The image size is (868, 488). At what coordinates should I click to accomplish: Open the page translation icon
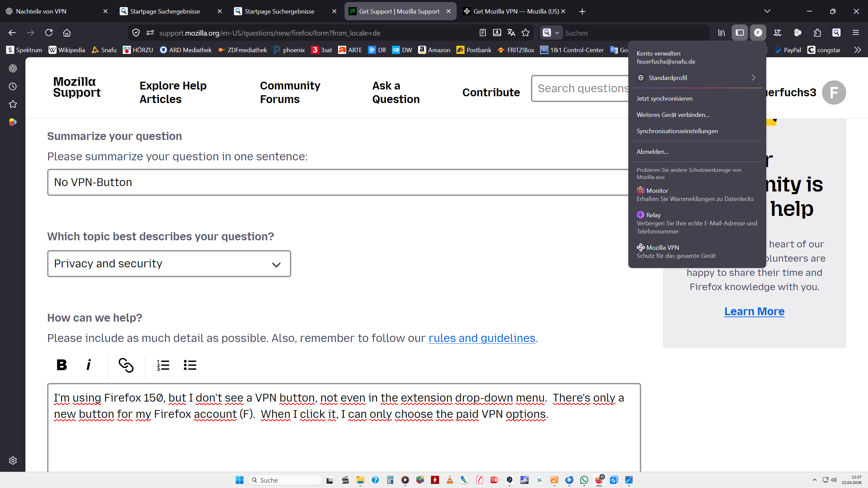[511, 33]
